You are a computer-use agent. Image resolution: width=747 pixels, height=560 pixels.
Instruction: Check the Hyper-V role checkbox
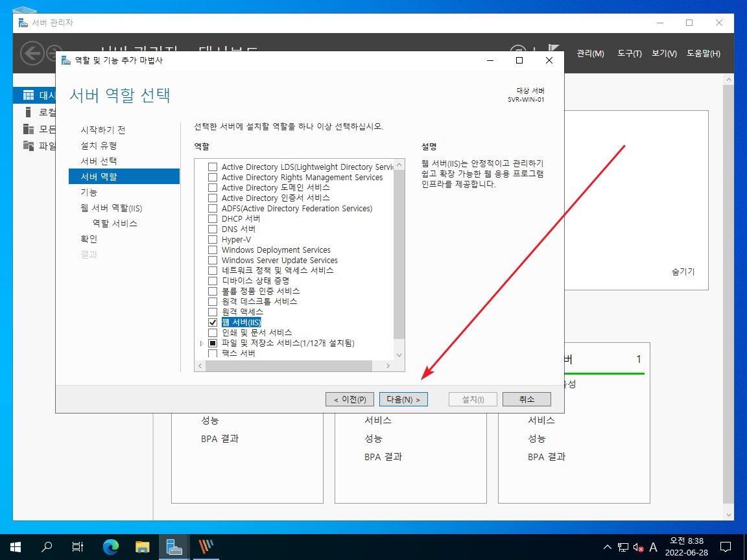pos(213,240)
